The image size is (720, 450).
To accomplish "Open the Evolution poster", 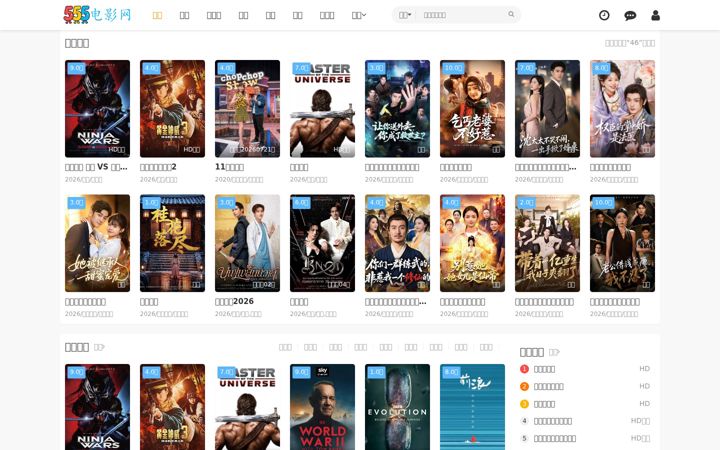I will 397,407.
